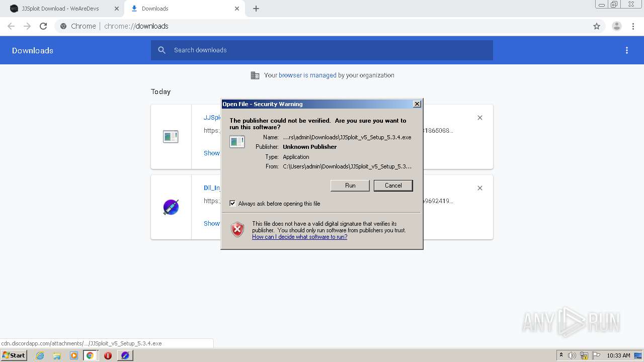This screenshot has height=362, width=644.
Task: Go back in Chrome
Action: pyautogui.click(x=11, y=26)
